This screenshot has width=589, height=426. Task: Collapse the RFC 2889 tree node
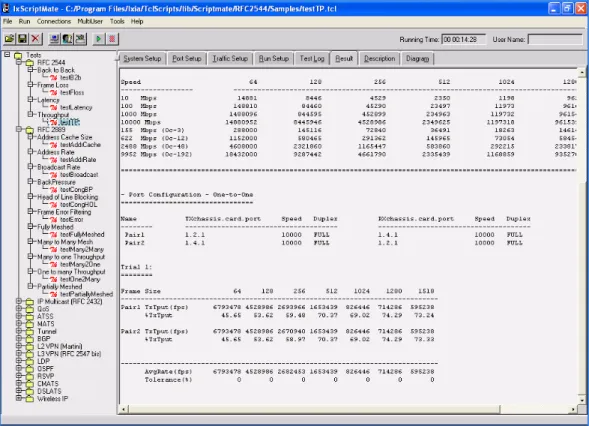tap(19, 129)
